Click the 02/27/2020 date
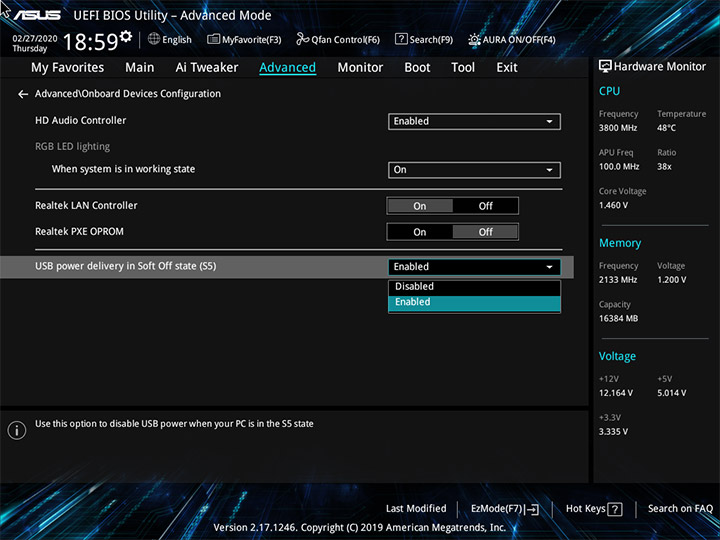Viewport: 720px width, 540px height. click(x=34, y=39)
